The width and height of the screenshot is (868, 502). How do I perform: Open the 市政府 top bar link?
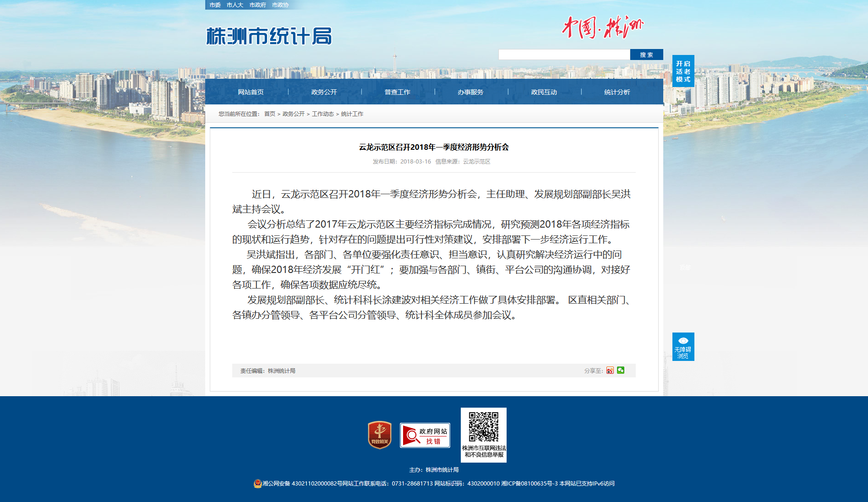(x=257, y=5)
